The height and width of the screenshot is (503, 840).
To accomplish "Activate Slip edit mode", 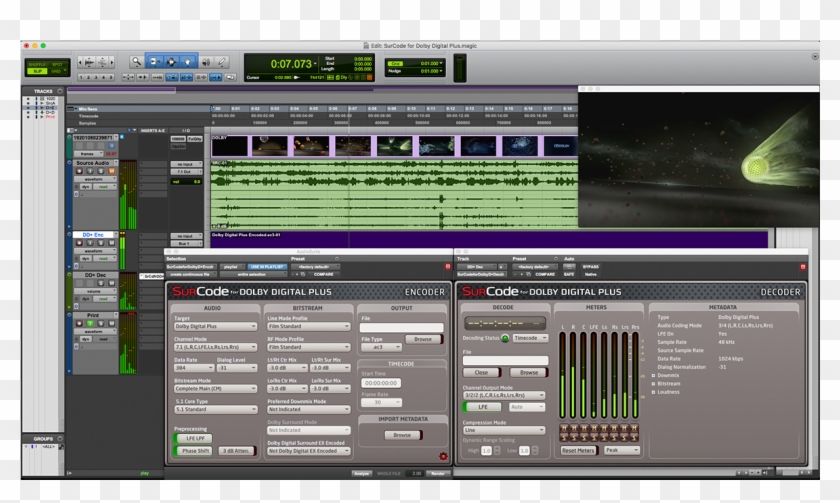I will pos(35,71).
